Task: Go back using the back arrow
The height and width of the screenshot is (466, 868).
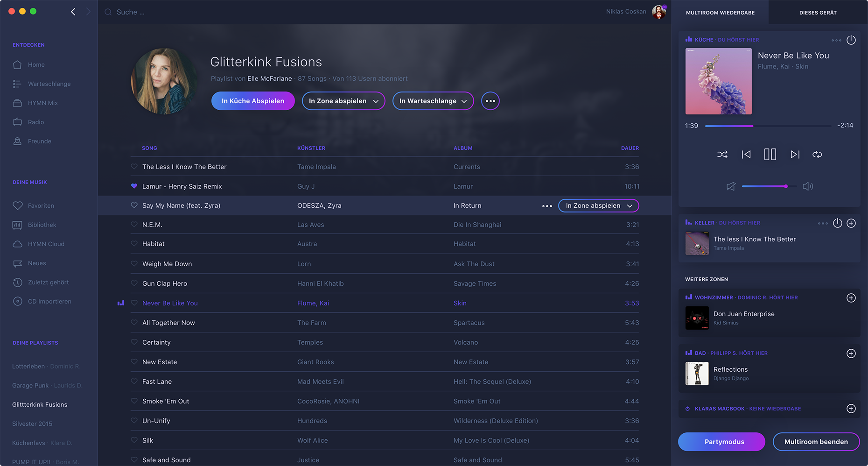Action: (73, 12)
